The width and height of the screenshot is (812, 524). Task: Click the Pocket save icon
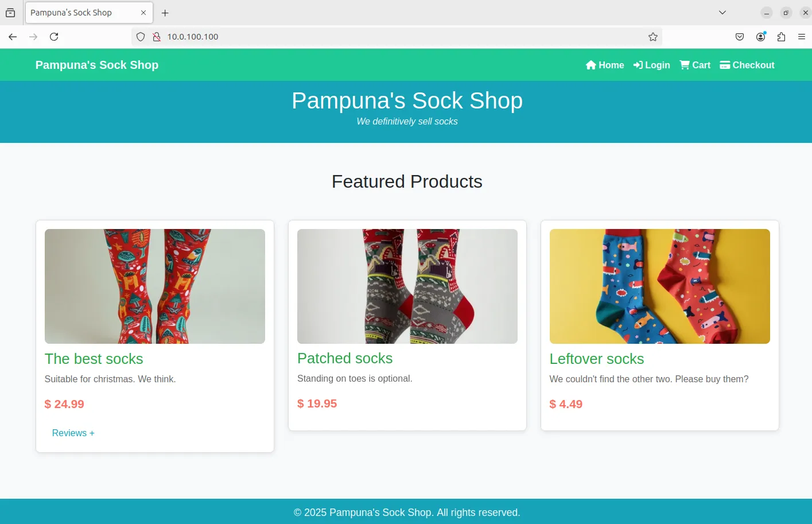tap(740, 37)
